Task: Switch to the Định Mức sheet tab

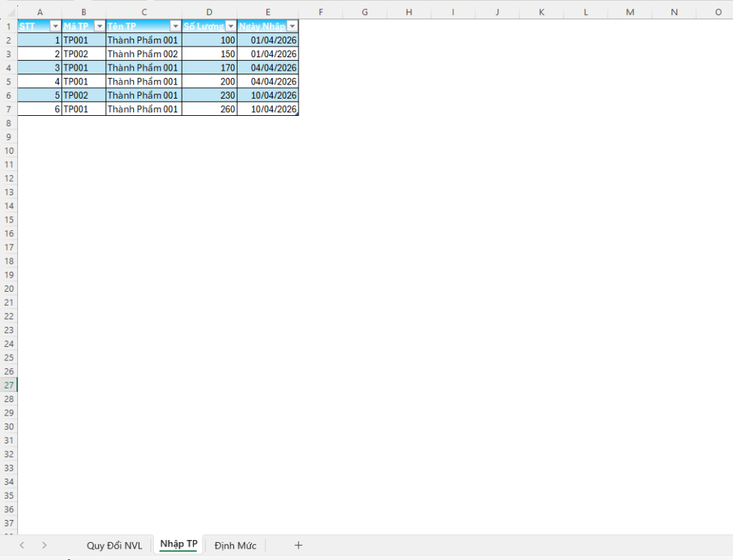Action: pos(236,545)
